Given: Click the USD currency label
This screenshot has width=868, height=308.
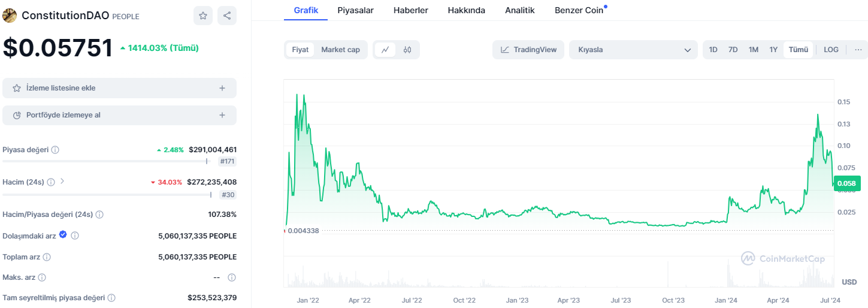Looking at the screenshot, I should [849, 282].
